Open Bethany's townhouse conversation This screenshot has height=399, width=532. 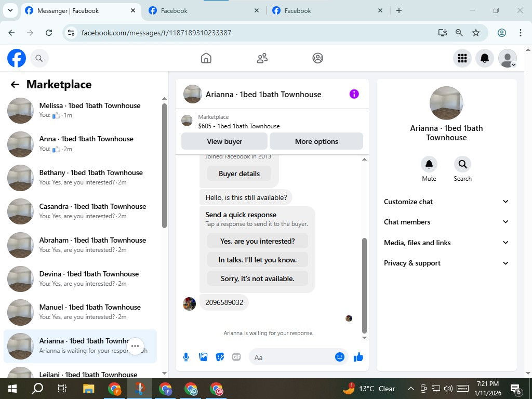(81, 178)
